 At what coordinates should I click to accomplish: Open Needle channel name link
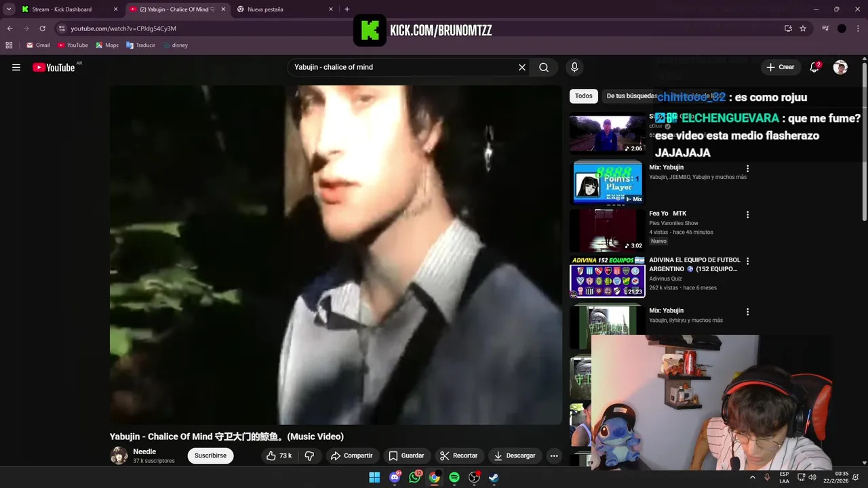click(144, 451)
